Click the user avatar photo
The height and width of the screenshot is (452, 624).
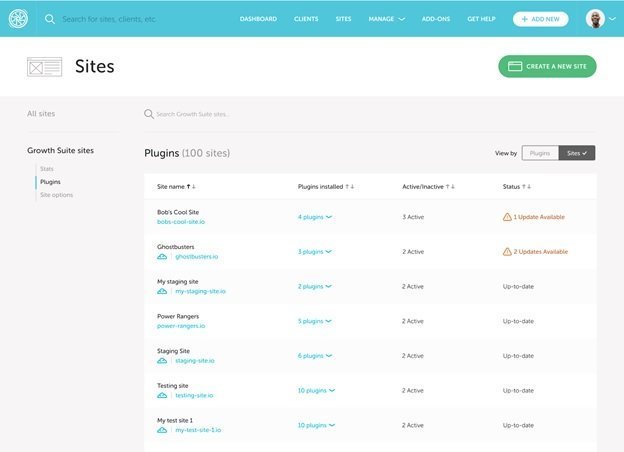click(x=595, y=19)
